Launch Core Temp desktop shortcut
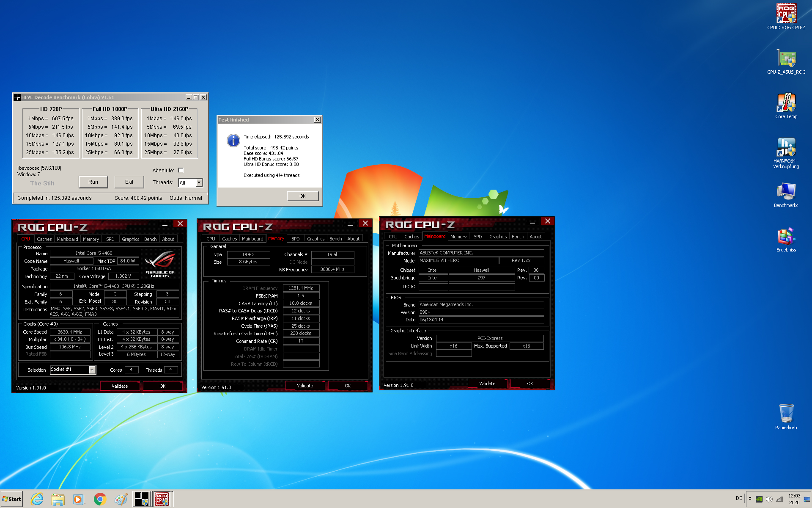The width and height of the screenshot is (812, 508). (786, 106)
